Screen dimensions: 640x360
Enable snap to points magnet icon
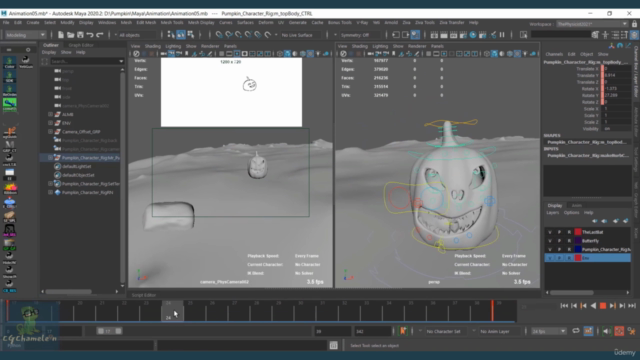click(238, 35)
